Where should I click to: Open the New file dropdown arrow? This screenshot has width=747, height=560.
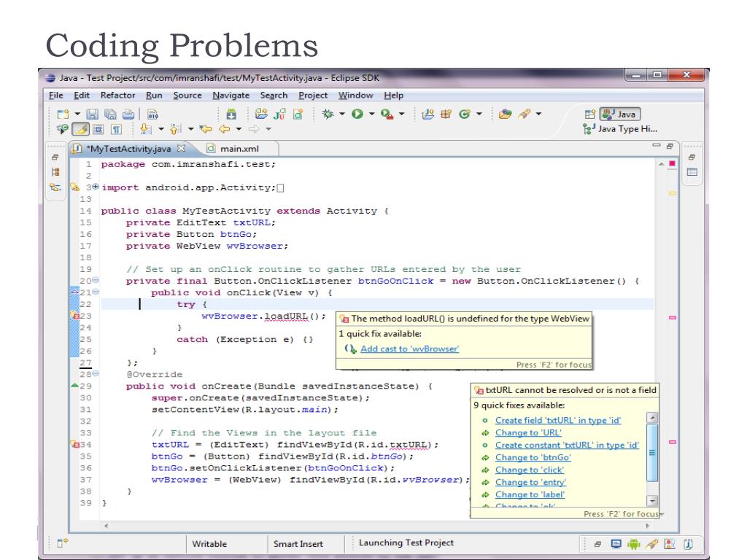click(x=76, y=114)
